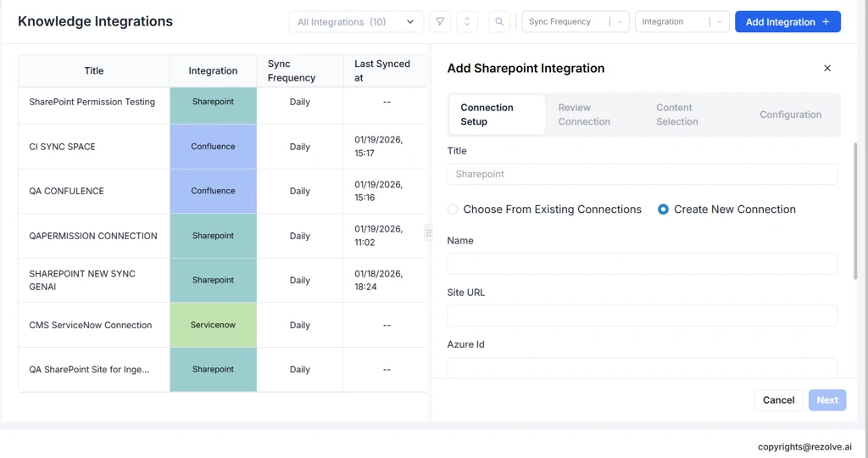Focus the Site URL text field
This screenshot has height=458, width=868.
(642, 316)
